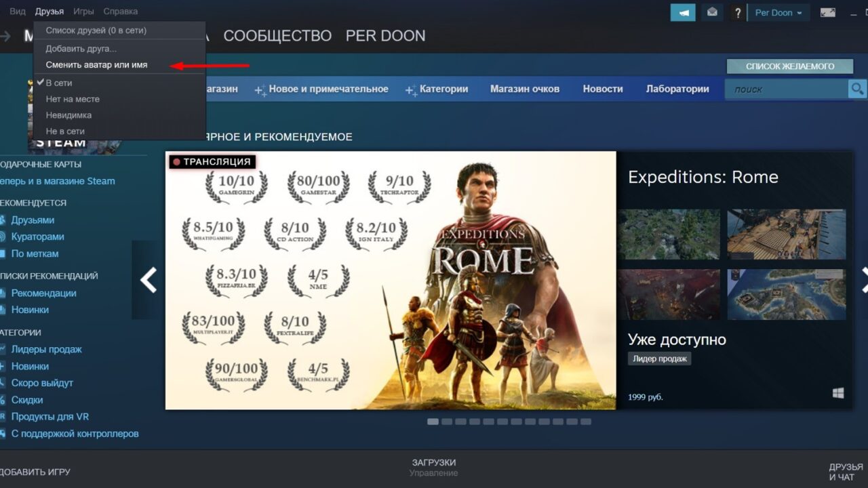Click the screenshot picture icon in title bar
This screenshot has width=868, height=488.
click(828, 12)
